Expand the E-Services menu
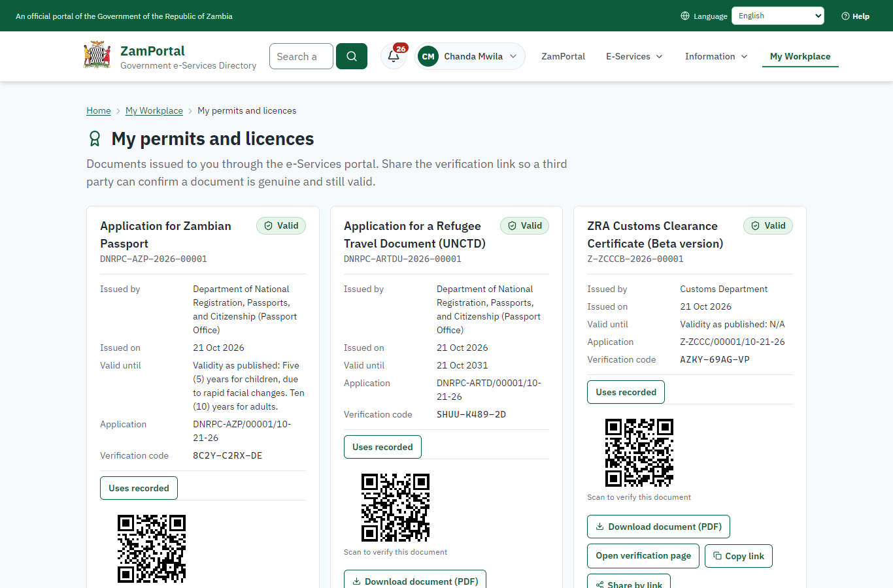Screen dimensions: 893x588 [x=634, y=56]
